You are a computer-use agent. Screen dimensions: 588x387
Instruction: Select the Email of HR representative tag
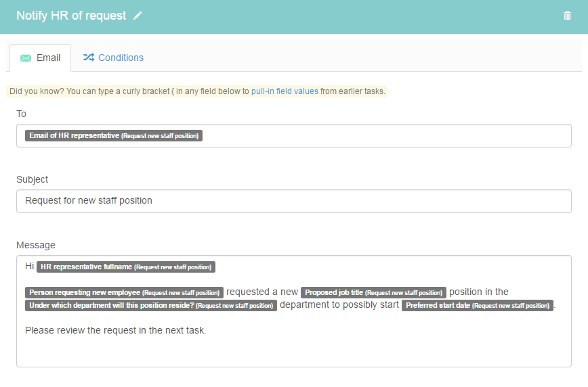[x=114, y=135]
